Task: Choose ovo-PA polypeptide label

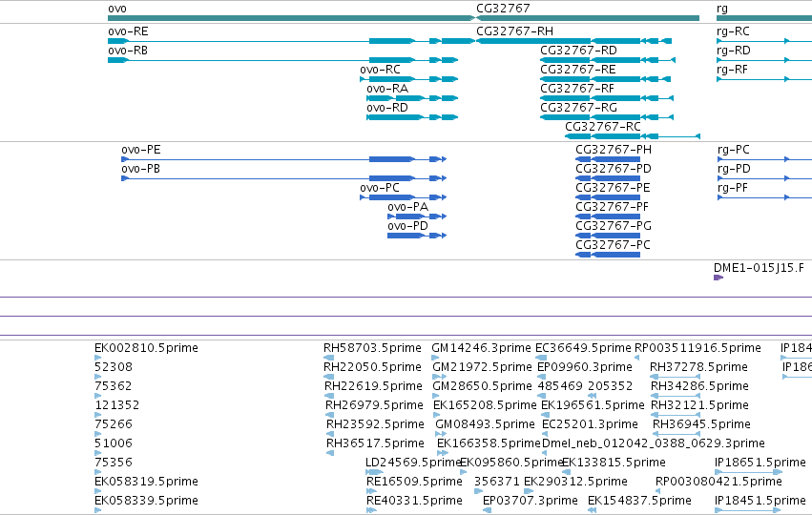Action: click(408, 207)
